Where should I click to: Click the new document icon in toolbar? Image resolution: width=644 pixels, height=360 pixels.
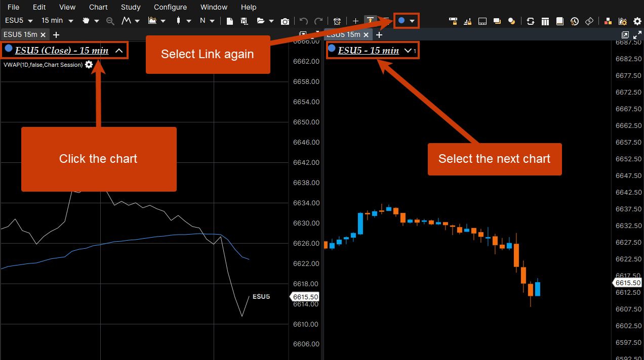230,21
